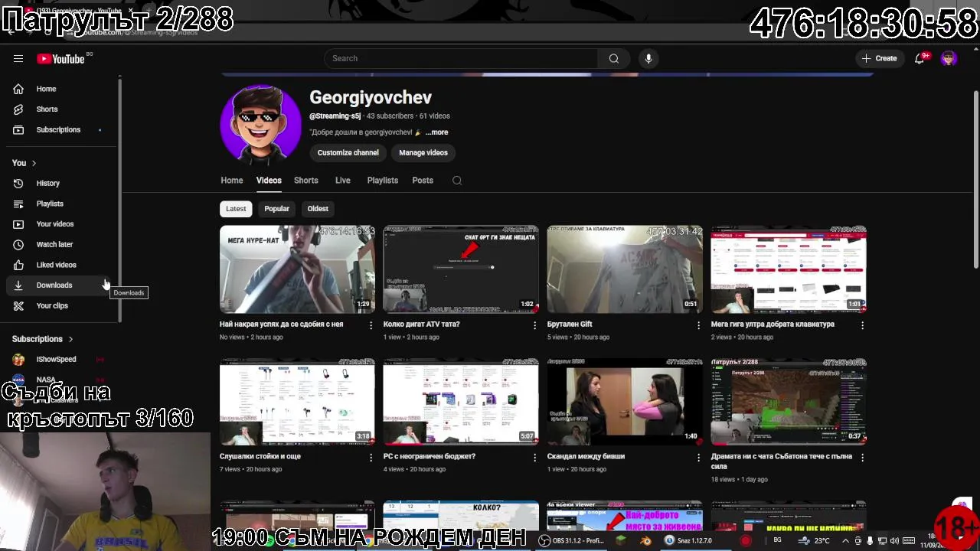Click '43 subscribers' channel text
Screen dimensions: 980x551
390,116
